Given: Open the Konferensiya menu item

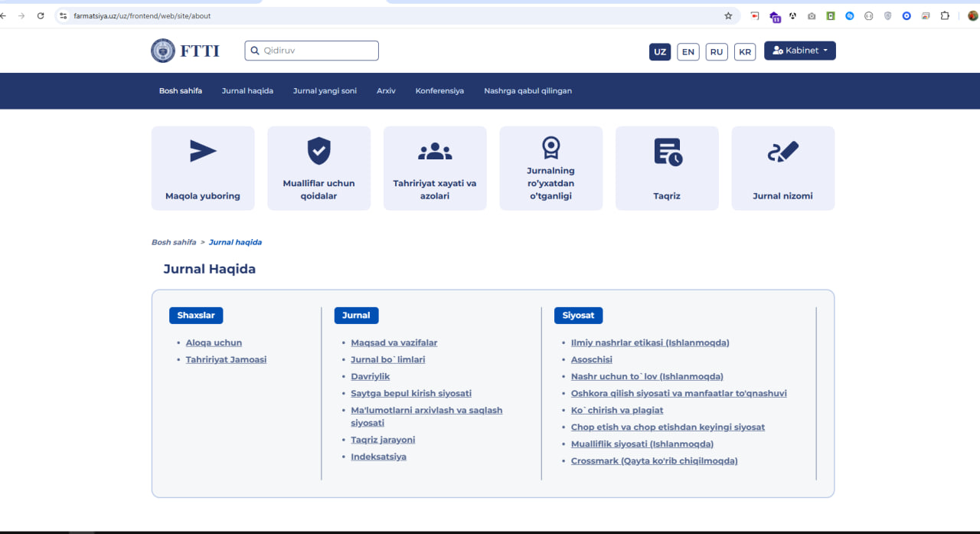Looking at the screenshot, I should [x=439, y=91].
